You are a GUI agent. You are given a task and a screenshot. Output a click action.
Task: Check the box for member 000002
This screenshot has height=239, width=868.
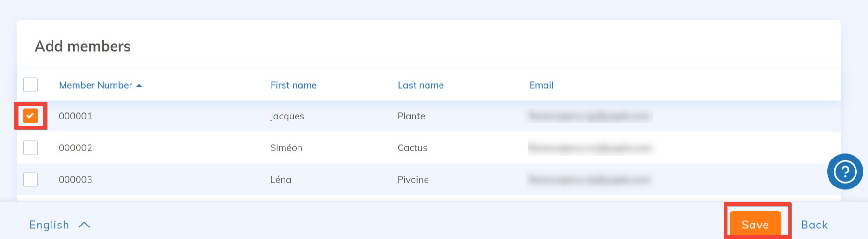(x=30, y=147)
